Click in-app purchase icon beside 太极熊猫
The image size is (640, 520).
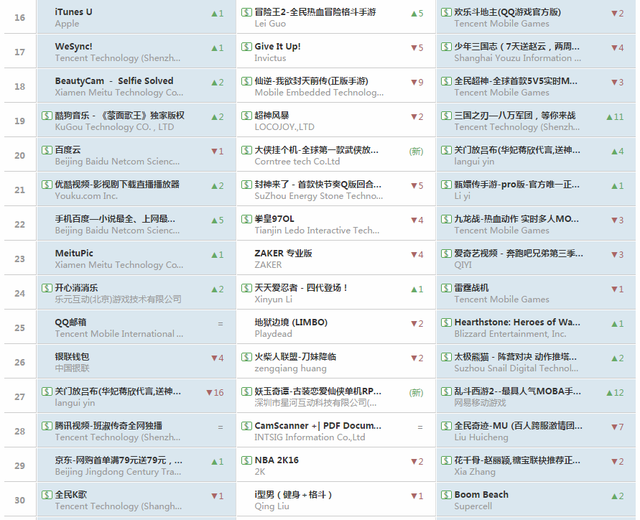click(446, 357)
